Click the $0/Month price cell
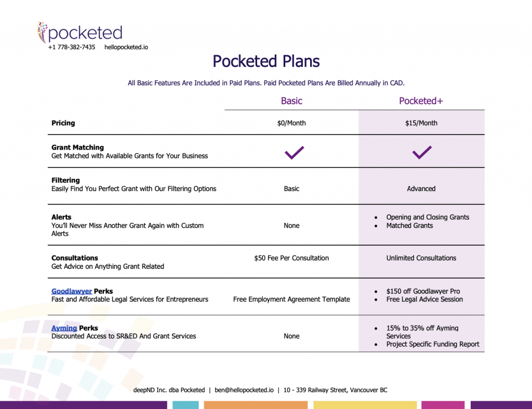Image resolution: width=532 pixels, height=409 pixels. (291, 123)
